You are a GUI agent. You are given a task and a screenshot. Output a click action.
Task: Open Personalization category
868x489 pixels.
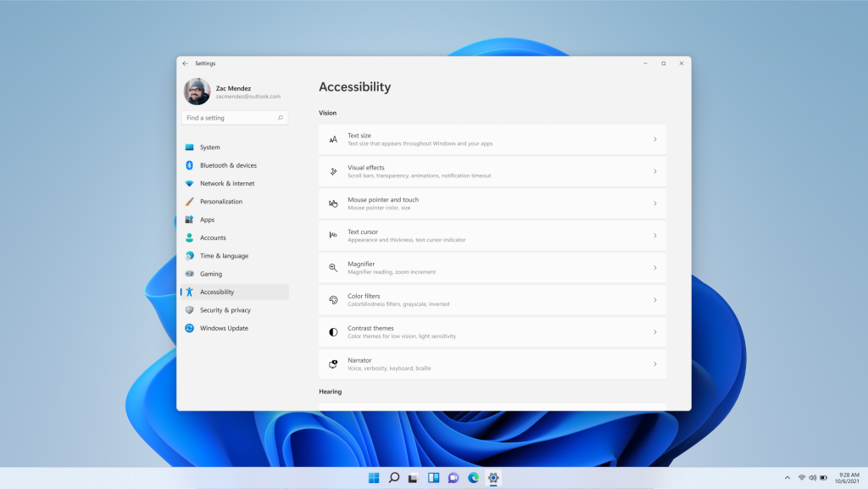tap(235, 202)
